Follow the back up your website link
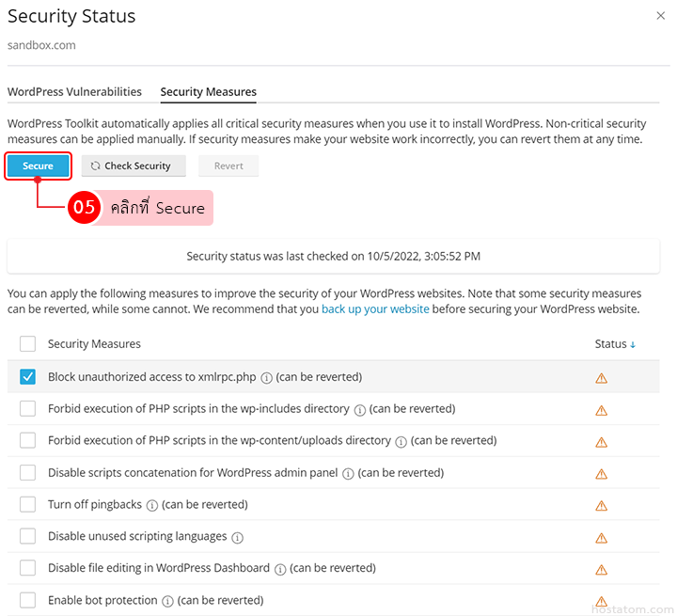 click(375, 308)
